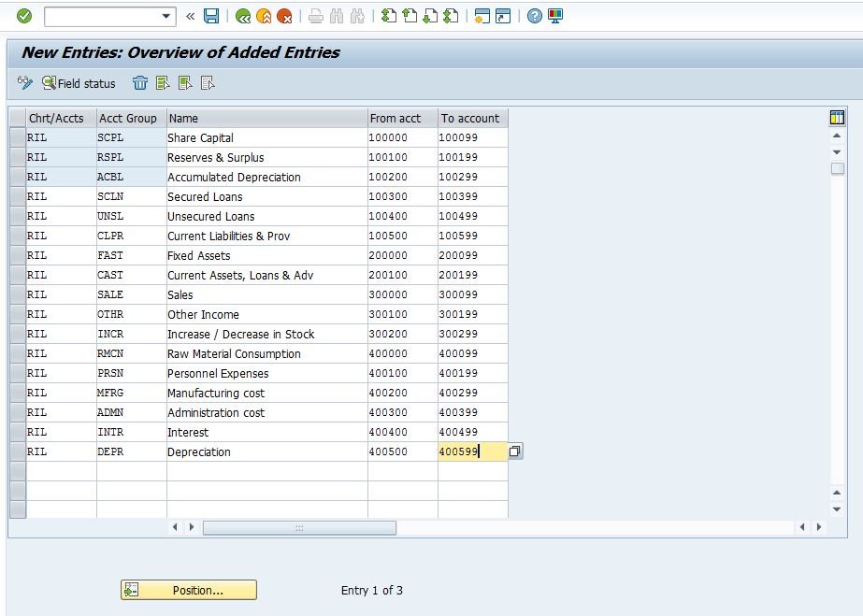Go to Next Page icon
This screenshot has height=616, width=863.
pos(430,17)
